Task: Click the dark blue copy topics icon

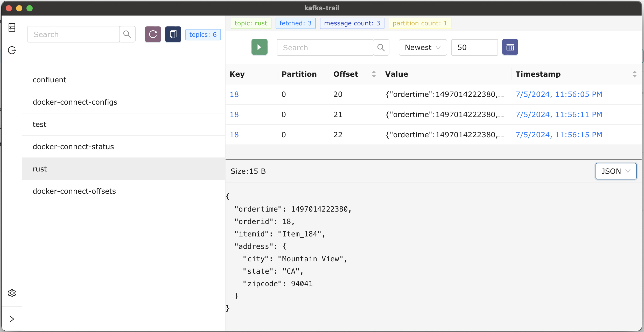Action: (173, 34)
